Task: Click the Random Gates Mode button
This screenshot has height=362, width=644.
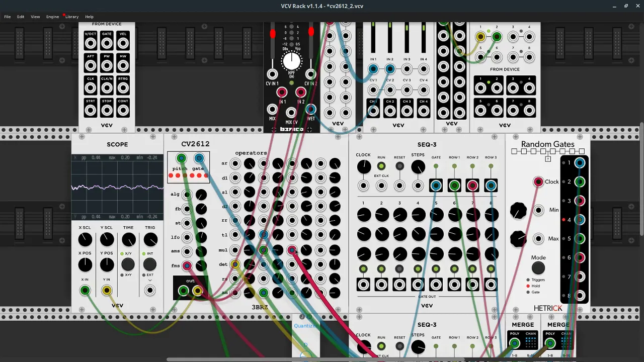Action: coord(538,267)
